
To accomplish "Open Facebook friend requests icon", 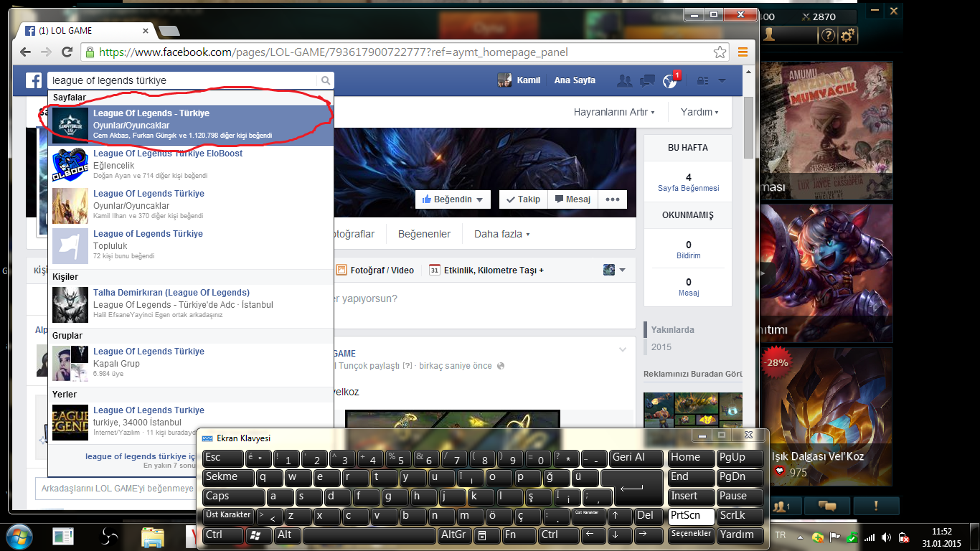I will pos(624,80).
